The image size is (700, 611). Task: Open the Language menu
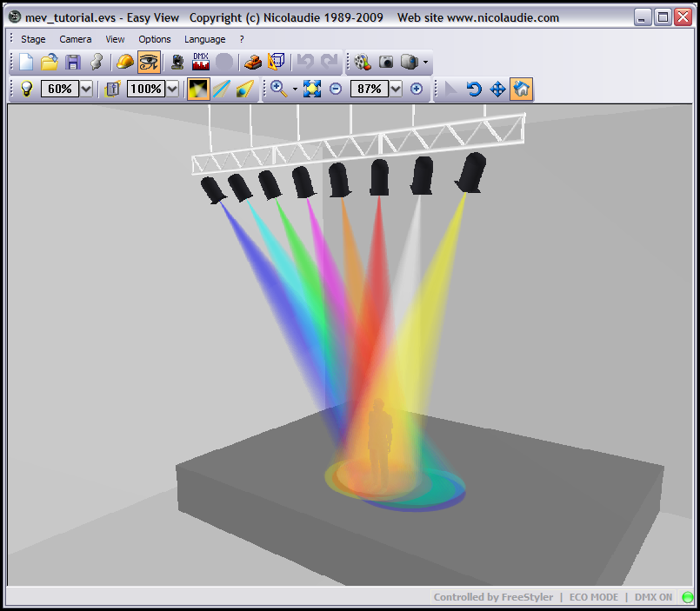click(205, 39)
